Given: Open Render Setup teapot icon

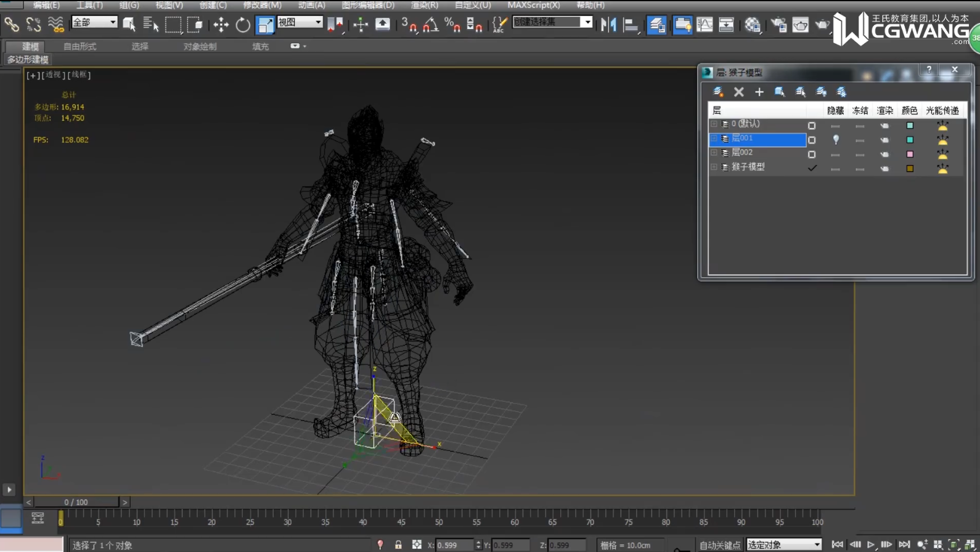Looking at the screenshot, I should point(778,25).
